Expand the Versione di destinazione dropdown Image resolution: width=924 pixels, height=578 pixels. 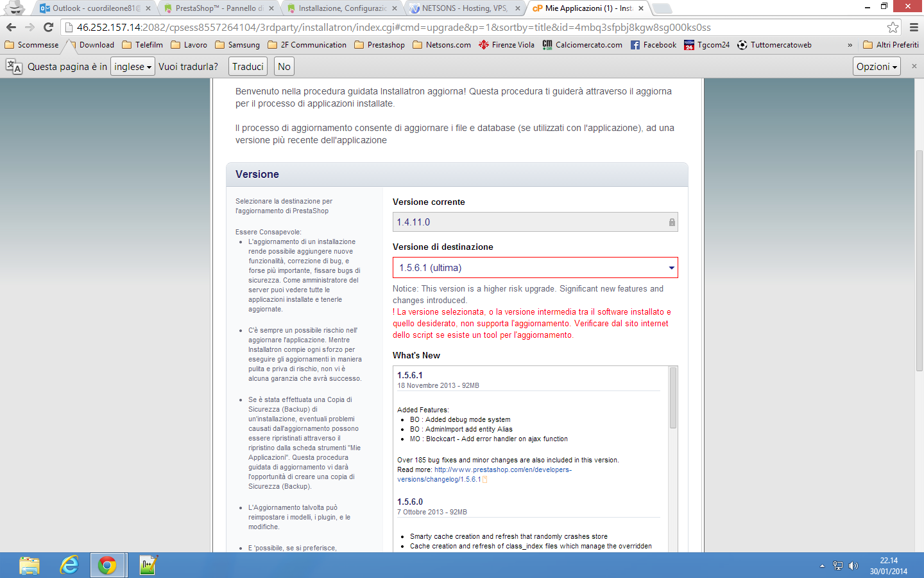coord(535,268)
